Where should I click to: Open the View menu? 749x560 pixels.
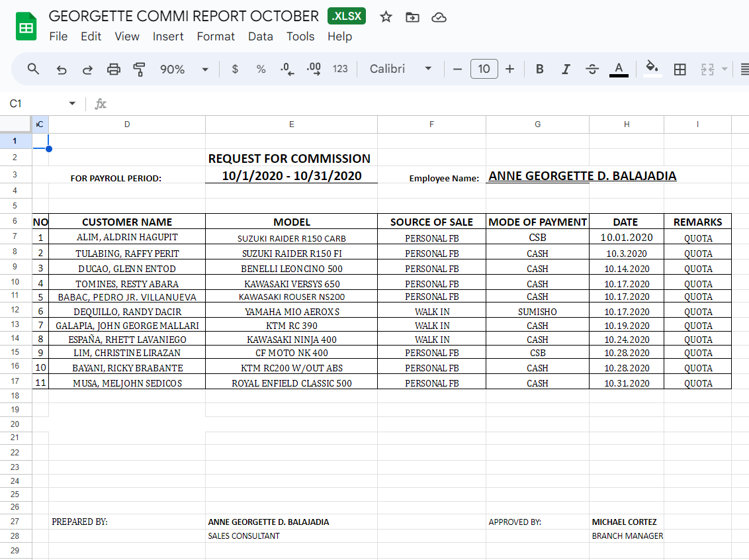[x=127, y=36]
